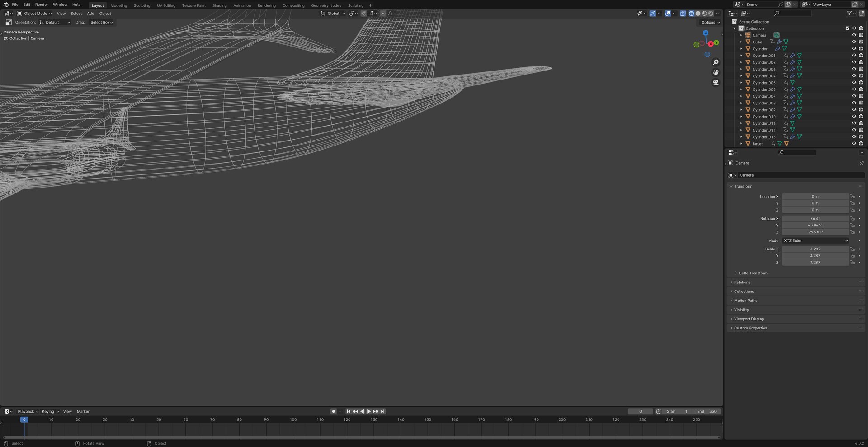This screenshot has height=447, width=868.
Task: Open timeline Keying popover
Action: [x=50, y=412]
